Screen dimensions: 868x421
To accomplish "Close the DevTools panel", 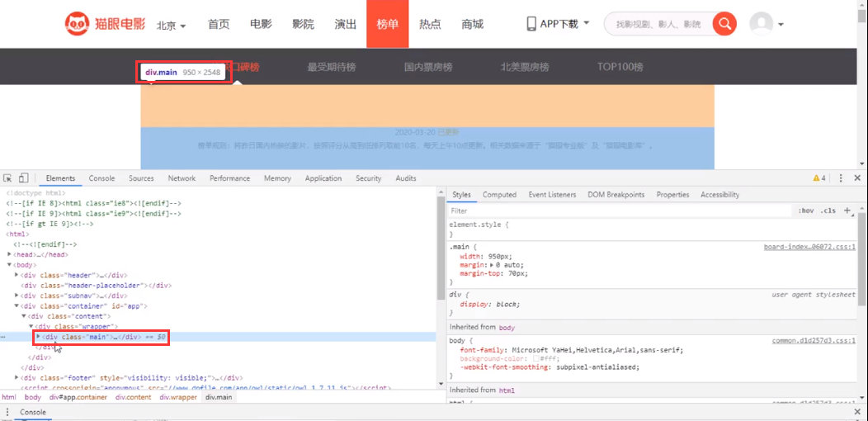I will 857,178.
